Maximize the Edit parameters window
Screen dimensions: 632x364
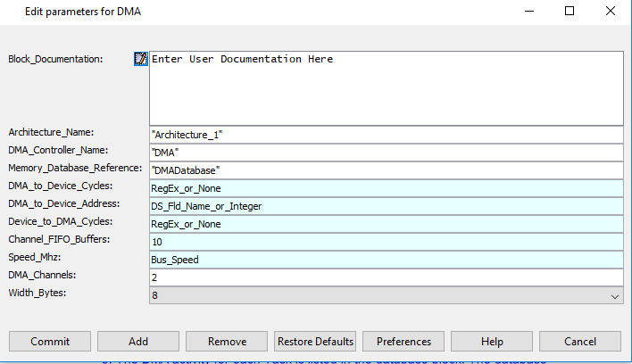click(x=570, y=12)
